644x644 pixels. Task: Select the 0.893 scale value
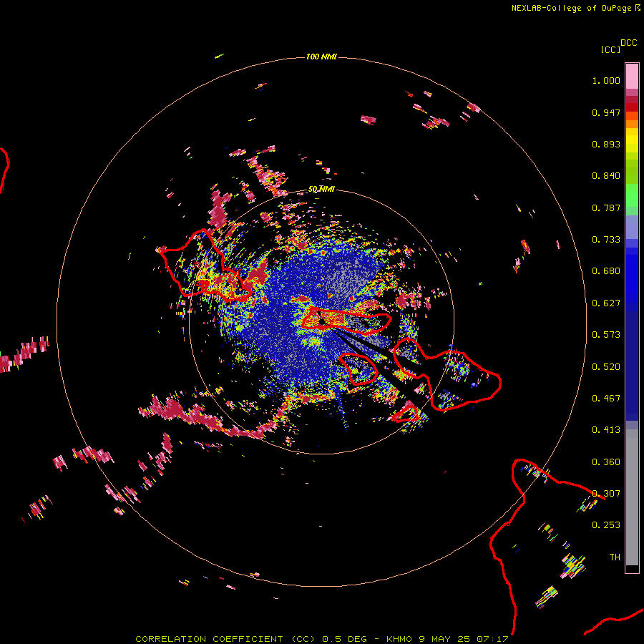606,144
